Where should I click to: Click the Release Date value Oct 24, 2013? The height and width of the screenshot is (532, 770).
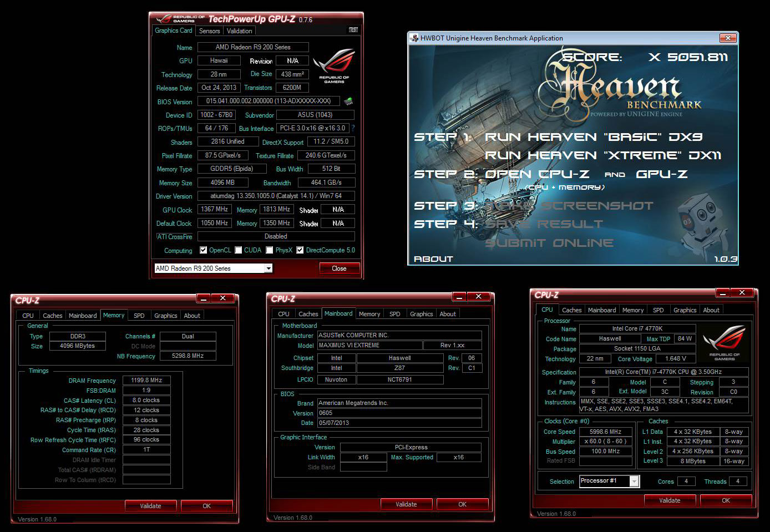(x=219, y=88)
